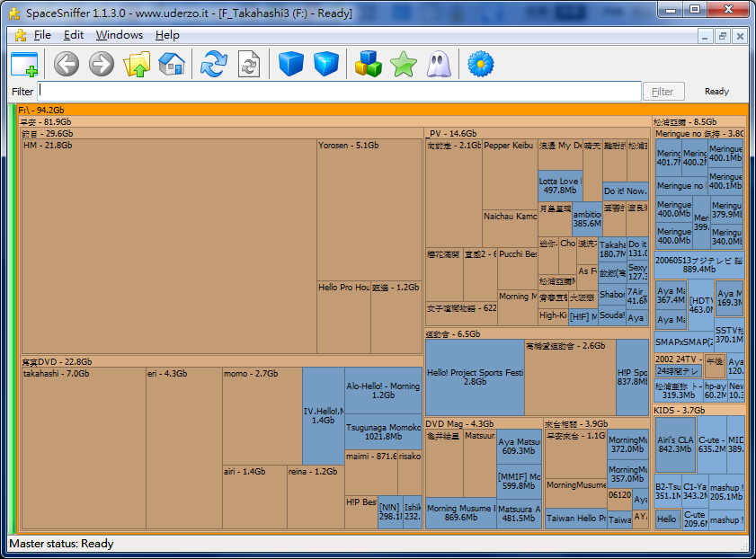
Task: Open the Windows menu
Action: pyautogui.click(x=119, y=35)
